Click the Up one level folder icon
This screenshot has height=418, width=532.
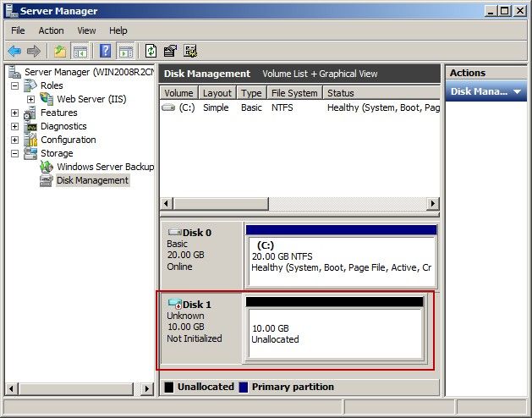(60, 52)
